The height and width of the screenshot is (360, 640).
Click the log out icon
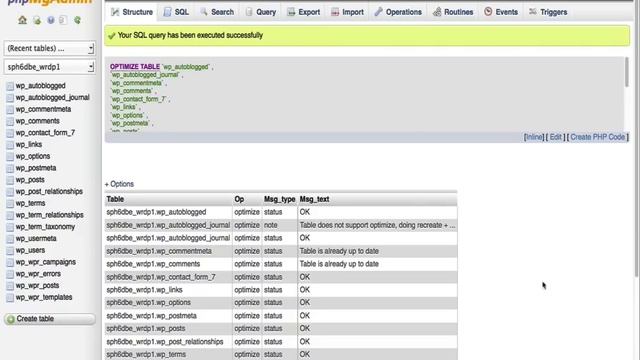pyautogui.click(x=37, y=20)
